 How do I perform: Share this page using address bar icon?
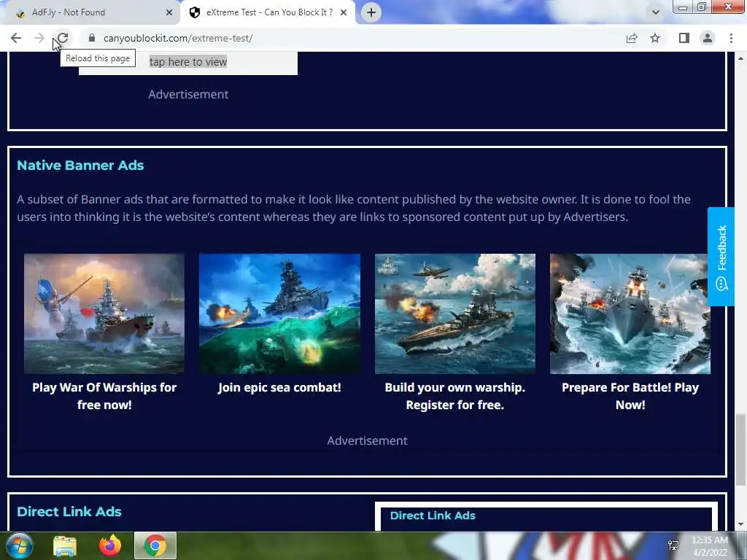(x=632, y=38)
